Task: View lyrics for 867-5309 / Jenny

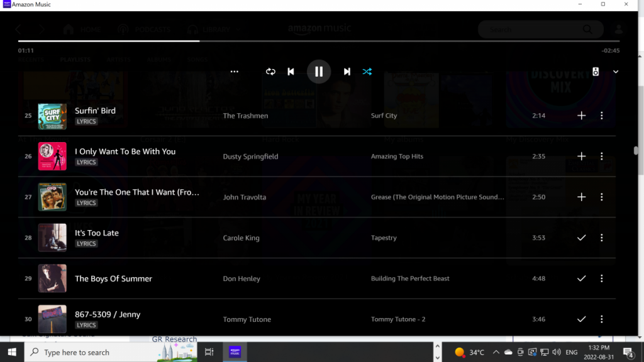Action: pyautogui.click(x=86, y=325)
